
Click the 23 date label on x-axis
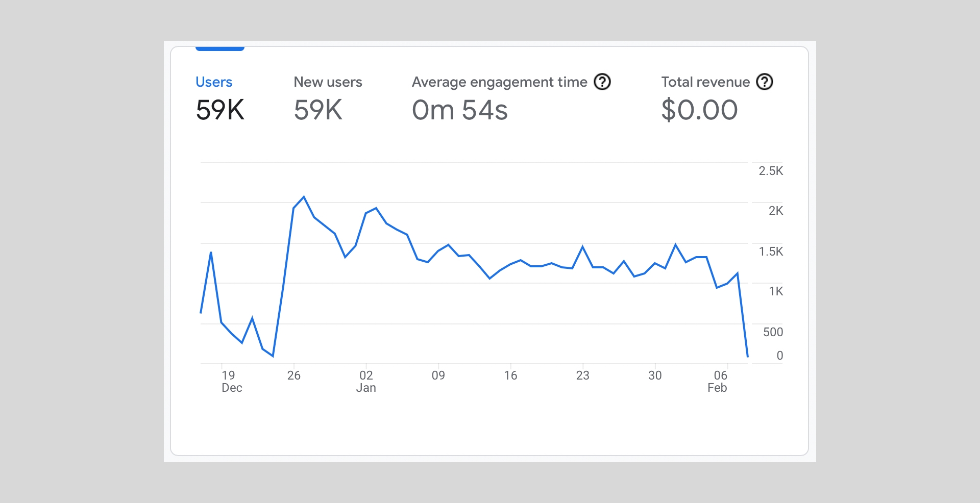pyautogui.click(x=582, y=376)
